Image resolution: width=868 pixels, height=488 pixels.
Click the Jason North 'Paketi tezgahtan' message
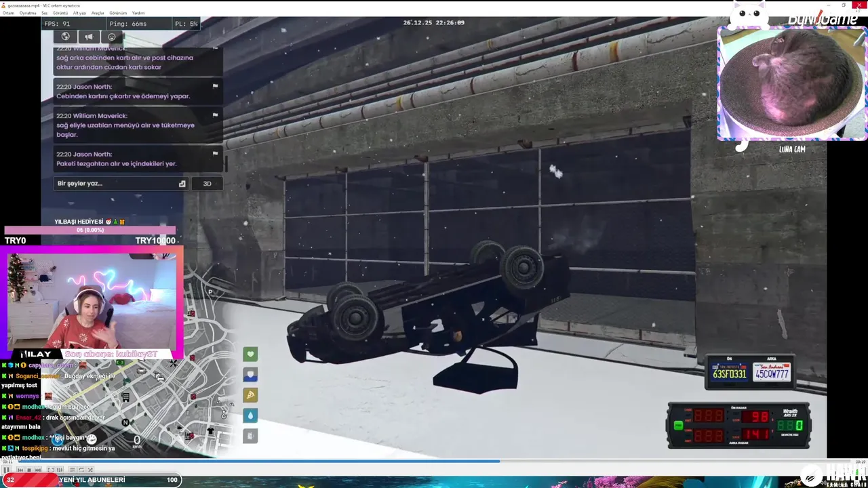[138, 159]
